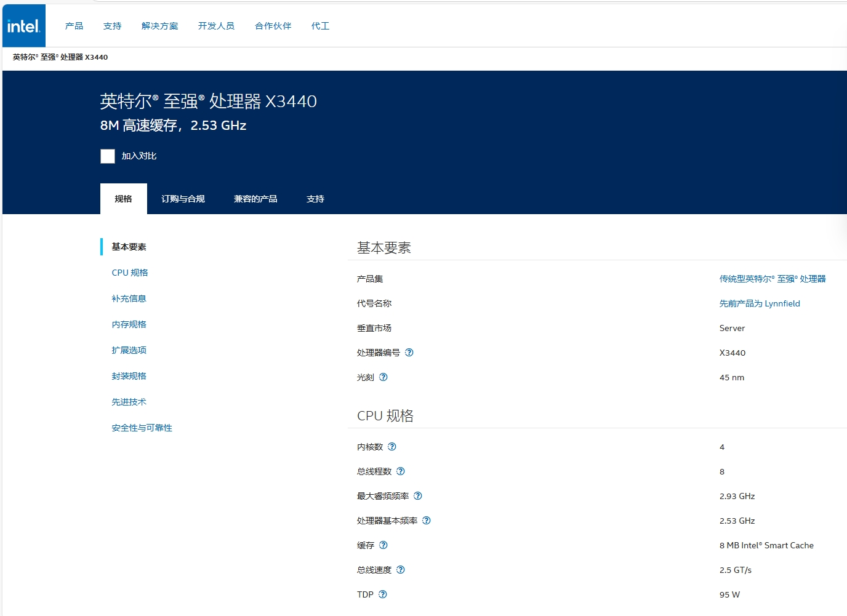Tick the 加入对比 checkbox
This screenshot has height=616, width=847.
(108, 156)
